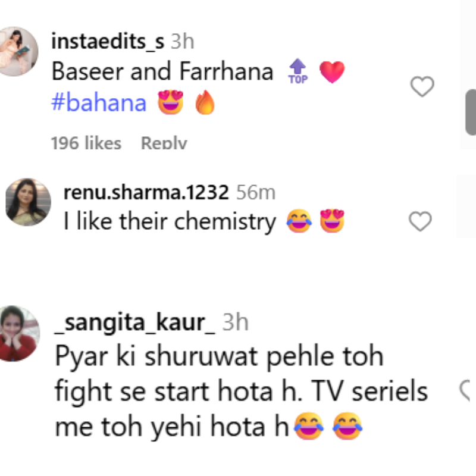The height and width of the screenshot is (476, 476).
Task: View the 196 likes list
Action: click(86, 143)
